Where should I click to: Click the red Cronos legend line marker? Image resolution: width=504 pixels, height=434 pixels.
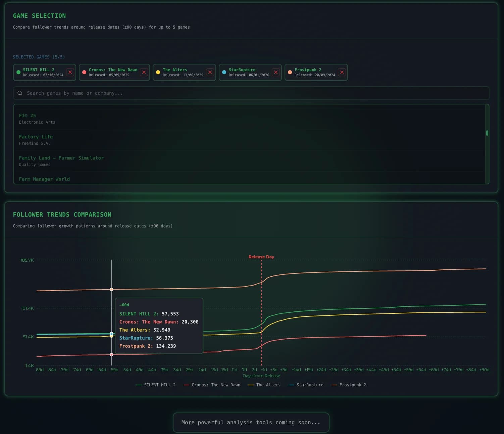click(187, 385)
